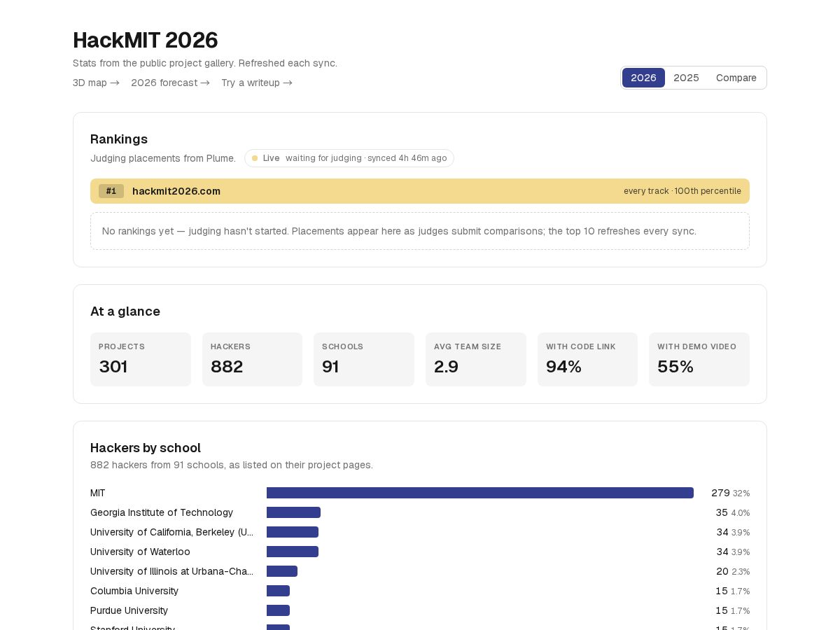Click the Columbia University bar

click(278, 591)
